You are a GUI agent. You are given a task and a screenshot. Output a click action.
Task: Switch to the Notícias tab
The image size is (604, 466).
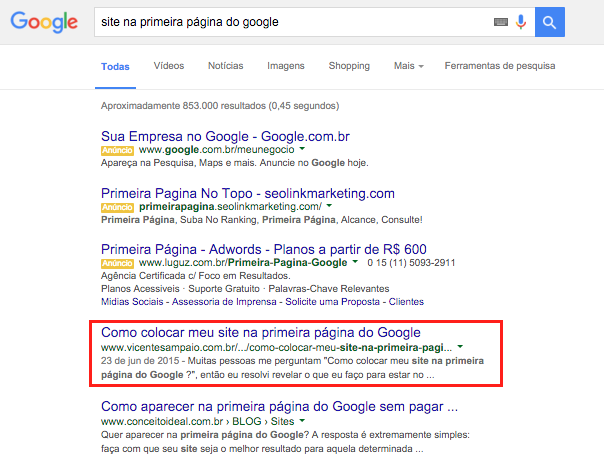pyautogui.click(x=225, y=66)
